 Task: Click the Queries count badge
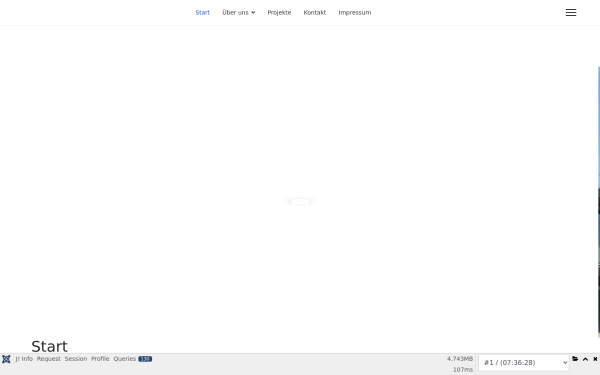pos(145,359)
